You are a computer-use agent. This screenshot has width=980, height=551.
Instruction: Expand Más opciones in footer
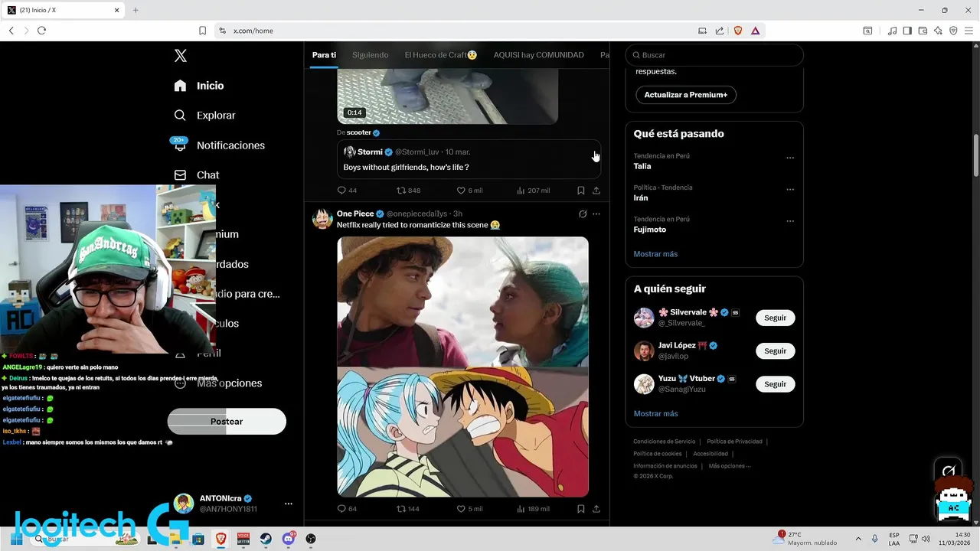(730, 466)
